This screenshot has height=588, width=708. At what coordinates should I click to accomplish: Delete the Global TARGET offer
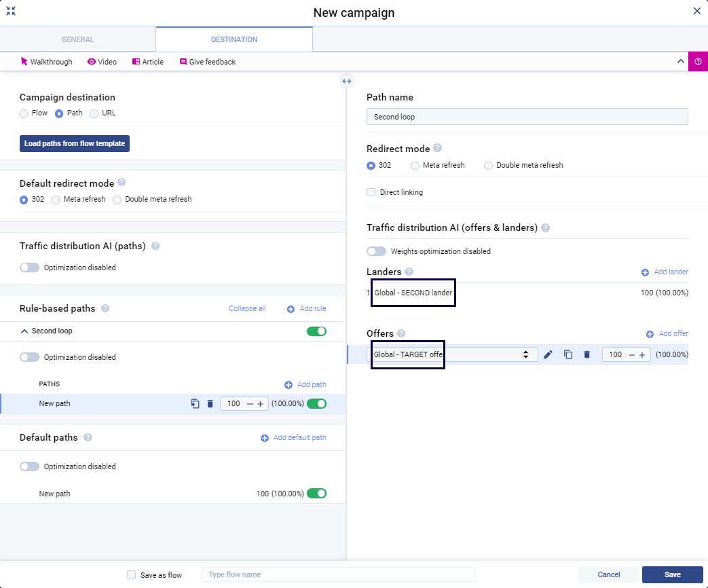point(586,354)
